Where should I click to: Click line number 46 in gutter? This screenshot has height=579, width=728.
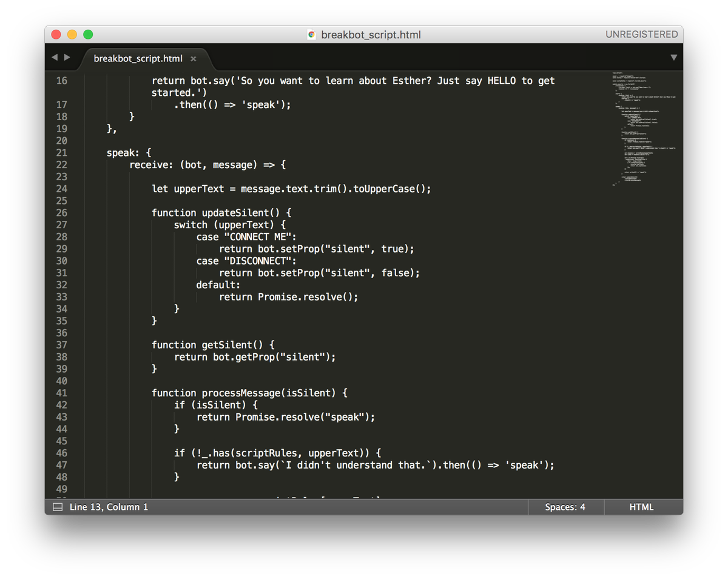click(x=61, y=453)
